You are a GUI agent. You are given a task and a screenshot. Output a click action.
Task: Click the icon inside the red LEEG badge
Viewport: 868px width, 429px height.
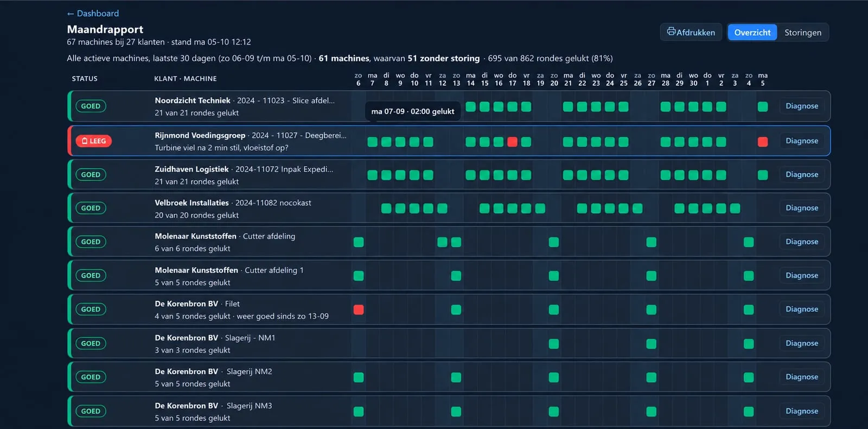[x=85, y=141]
